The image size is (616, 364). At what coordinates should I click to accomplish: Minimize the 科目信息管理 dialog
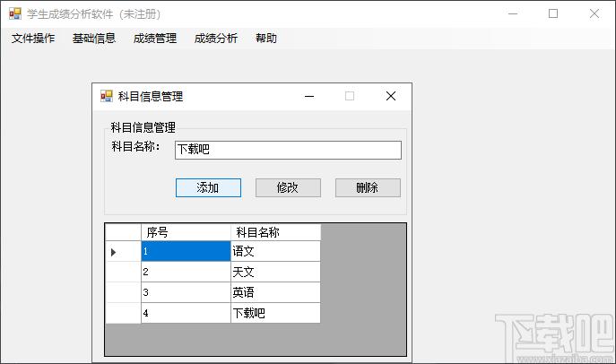coord(309,96)
